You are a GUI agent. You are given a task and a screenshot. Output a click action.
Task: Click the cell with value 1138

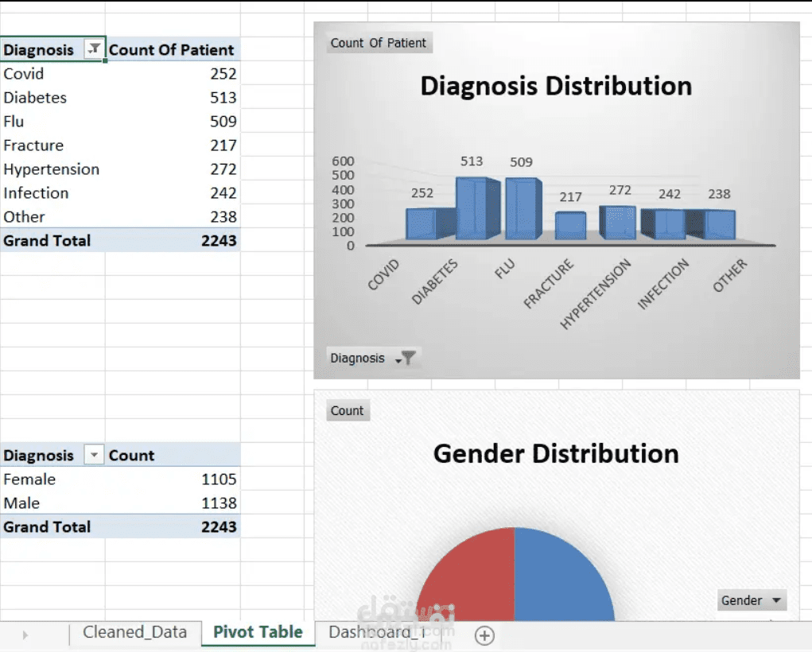coord(173,503)
